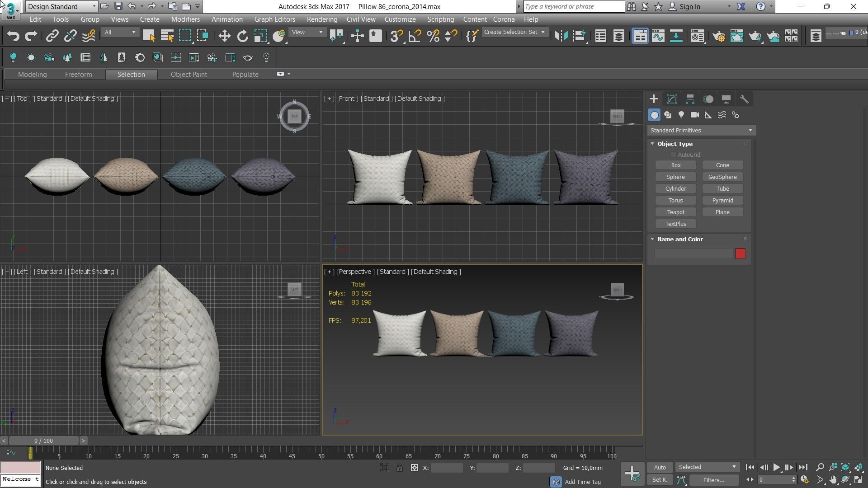
Task: Click the TextPlus button
Action: pos(675,224)
